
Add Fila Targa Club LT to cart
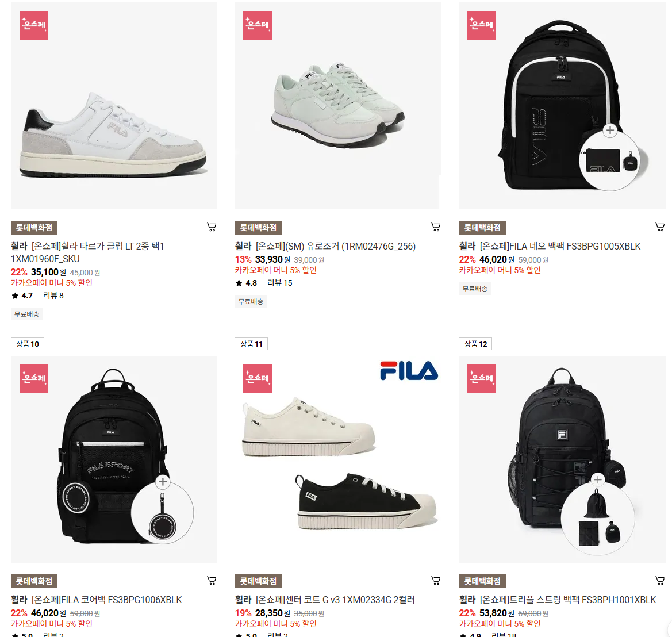pyautogui.click(x=212, y=227)
